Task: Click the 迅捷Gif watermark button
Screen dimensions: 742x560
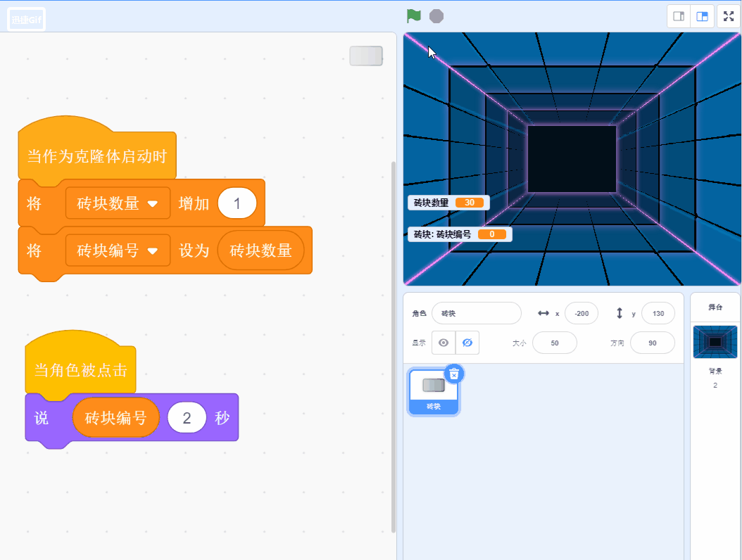Action: [x=25, y=19]
